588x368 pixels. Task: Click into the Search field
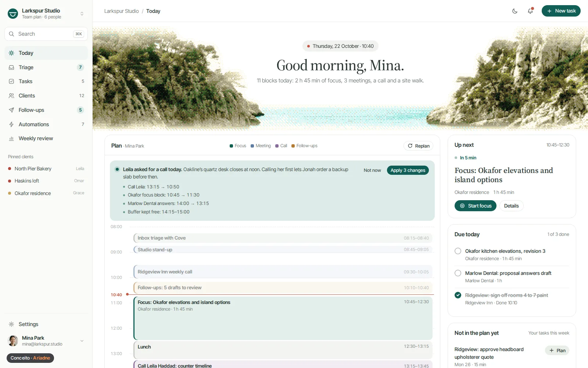point(46,34)
